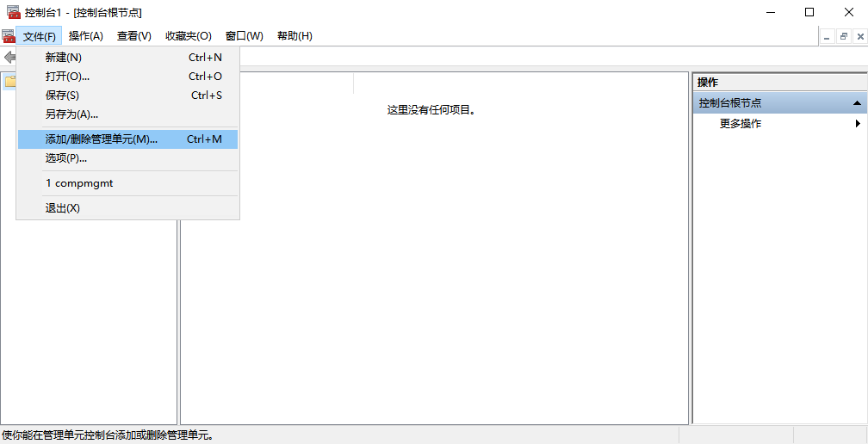Viewport: 868px width, 444px height.
Task: Select 添加/删除管理单元(M)... entry
Action: point(127,139)
